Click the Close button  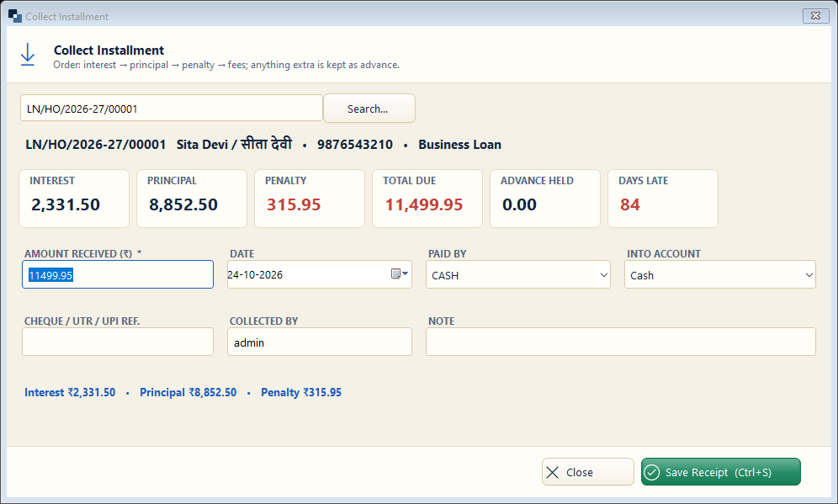pyautogui.click(x=588, y=472)
